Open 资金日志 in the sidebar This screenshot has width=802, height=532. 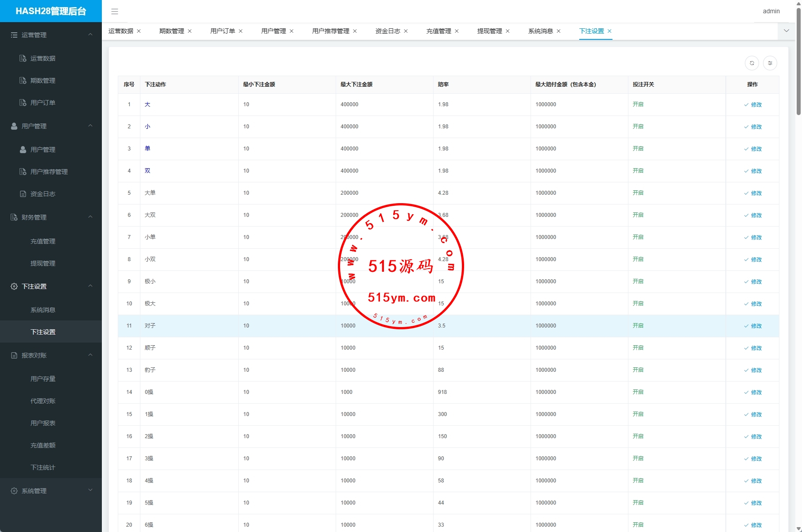43,194
